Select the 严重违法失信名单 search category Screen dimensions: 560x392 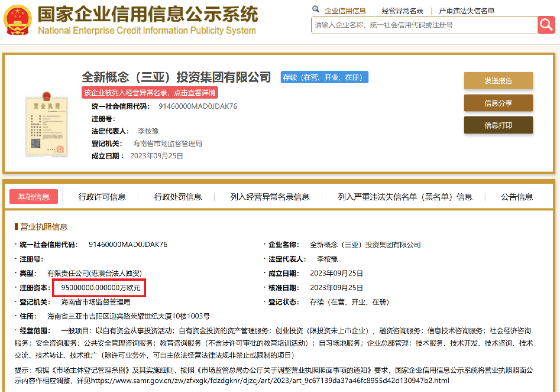(466, 11)
